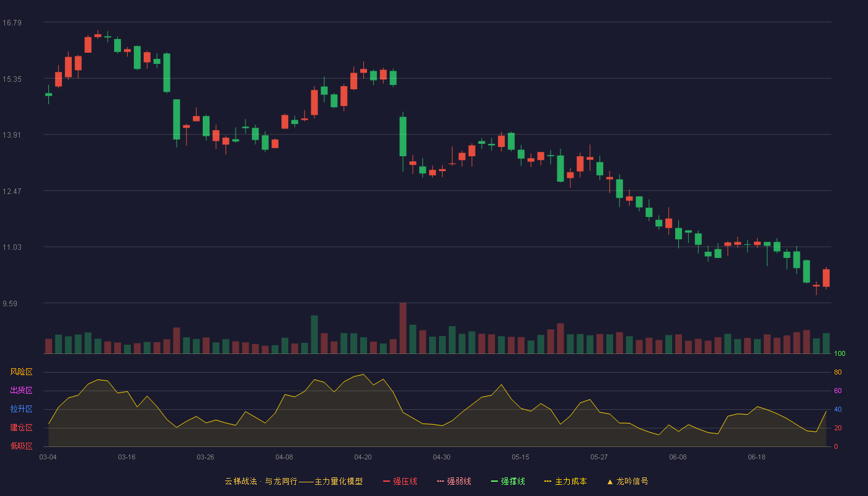Click the 12.47 price axis label
868x496 pixels.
click(x=12, y=192)
